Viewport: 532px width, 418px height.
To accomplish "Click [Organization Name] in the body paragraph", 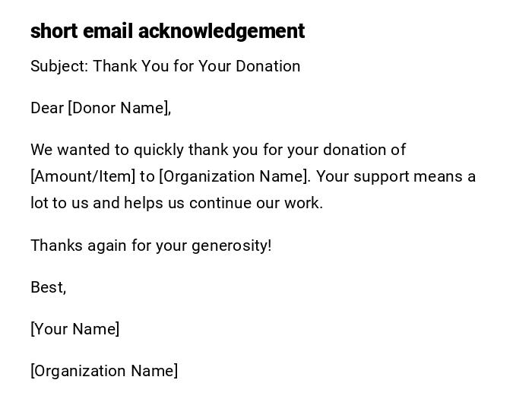I will pos(234,176).
